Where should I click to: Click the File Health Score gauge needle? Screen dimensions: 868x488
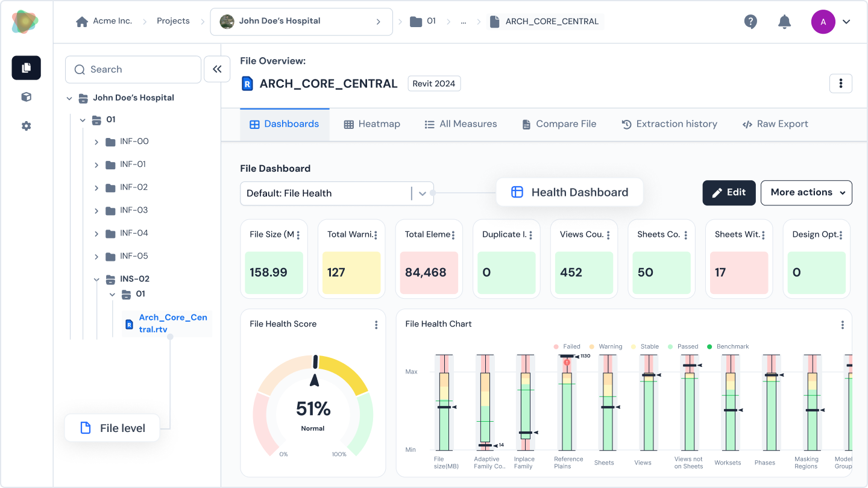pyautogui.click(x=314, y=380)
